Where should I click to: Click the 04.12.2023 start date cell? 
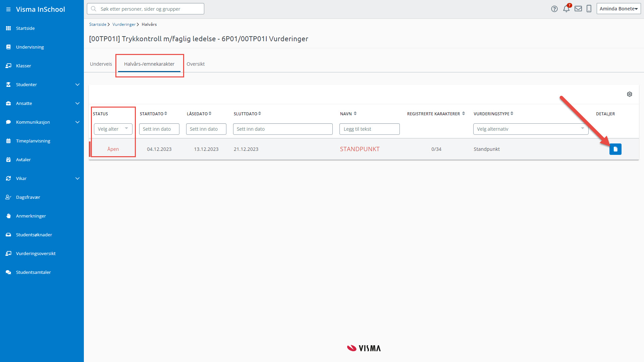159,149
